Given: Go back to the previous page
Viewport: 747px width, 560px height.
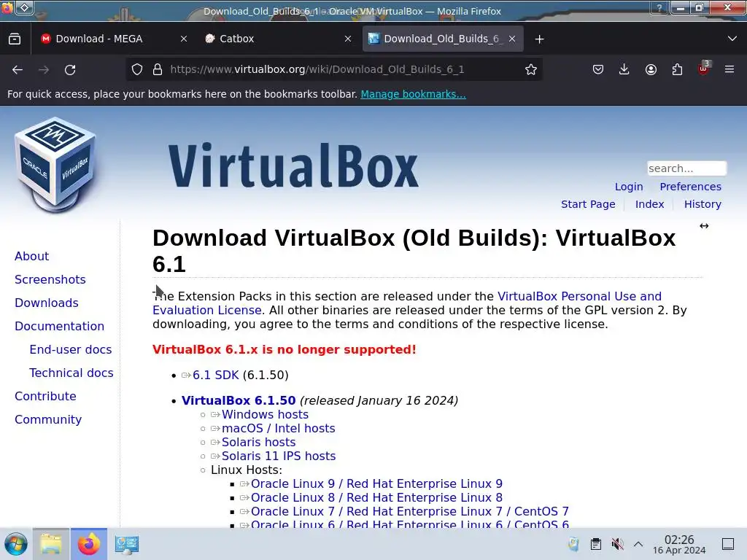Looking at the screenshot, I should pos(18,69).
